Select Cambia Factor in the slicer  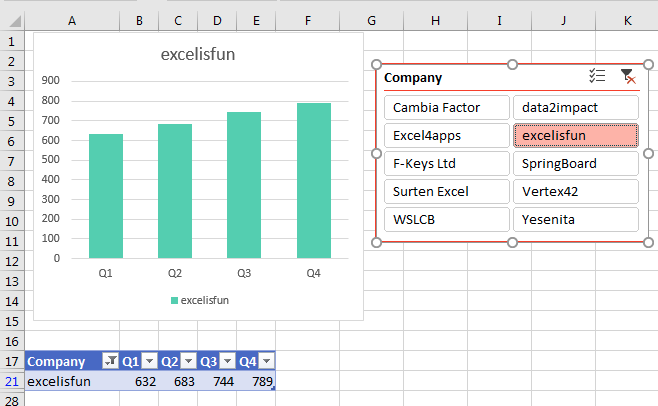click(446, 108)
